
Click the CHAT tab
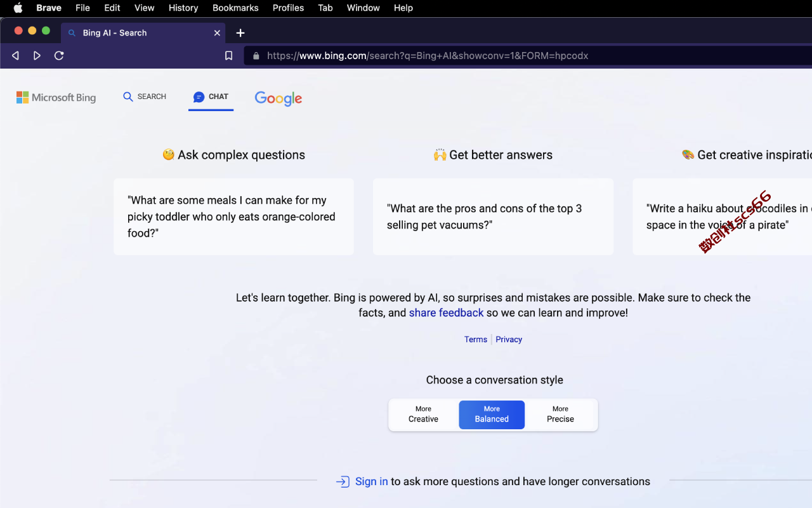coord(211,97)
